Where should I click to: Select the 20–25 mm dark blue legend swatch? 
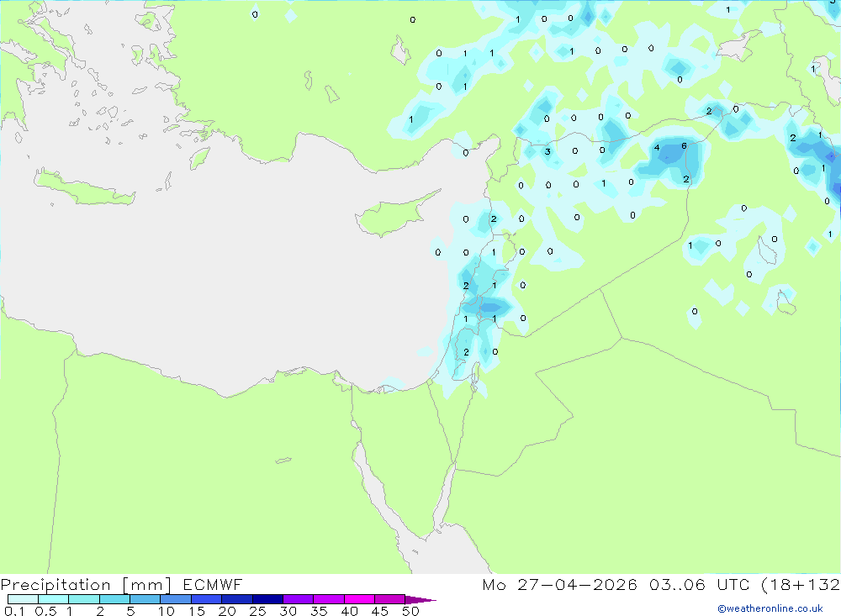(x=237, y=599)
